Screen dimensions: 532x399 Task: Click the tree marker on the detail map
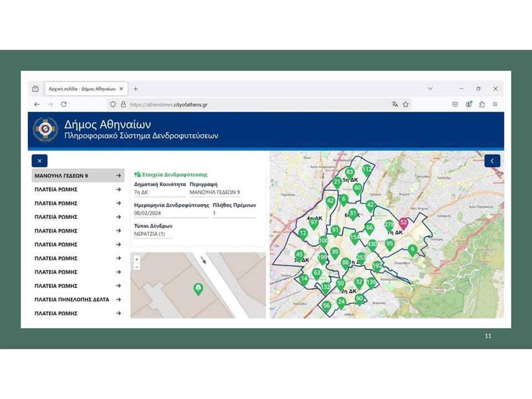coord(198,289)
